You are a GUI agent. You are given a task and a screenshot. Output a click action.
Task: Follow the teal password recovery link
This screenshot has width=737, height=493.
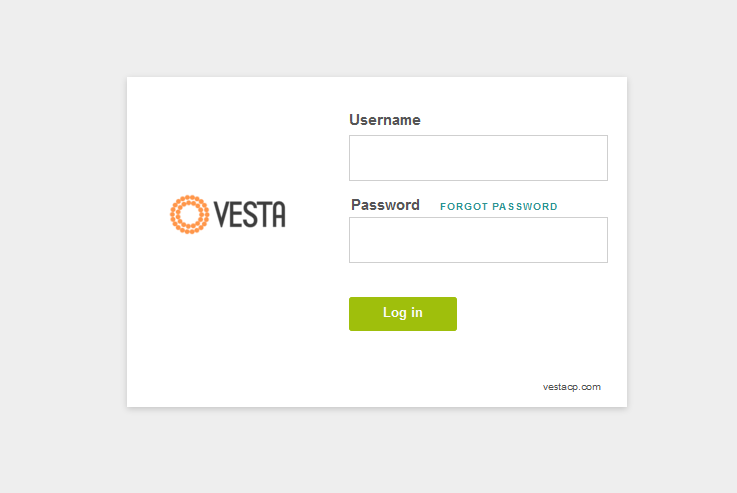[x=499, y=207]
